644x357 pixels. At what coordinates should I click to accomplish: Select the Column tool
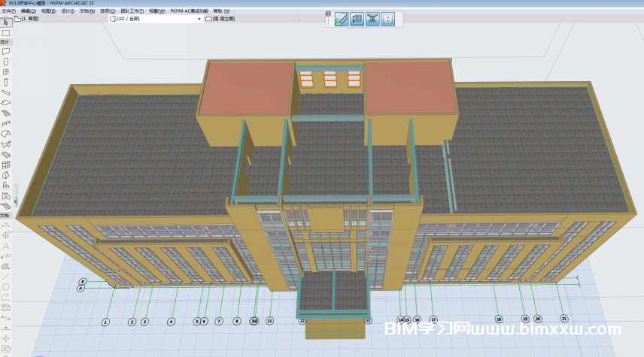[5, 82]
